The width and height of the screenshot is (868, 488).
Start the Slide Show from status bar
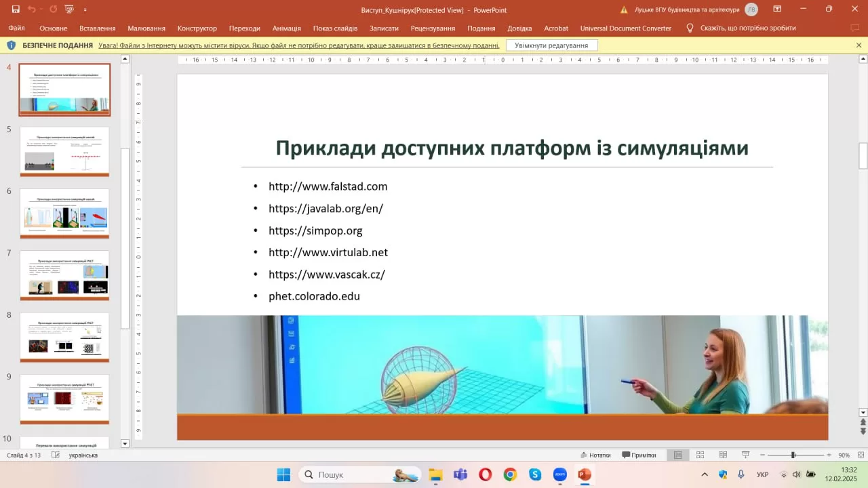click(x=745, y=455)
